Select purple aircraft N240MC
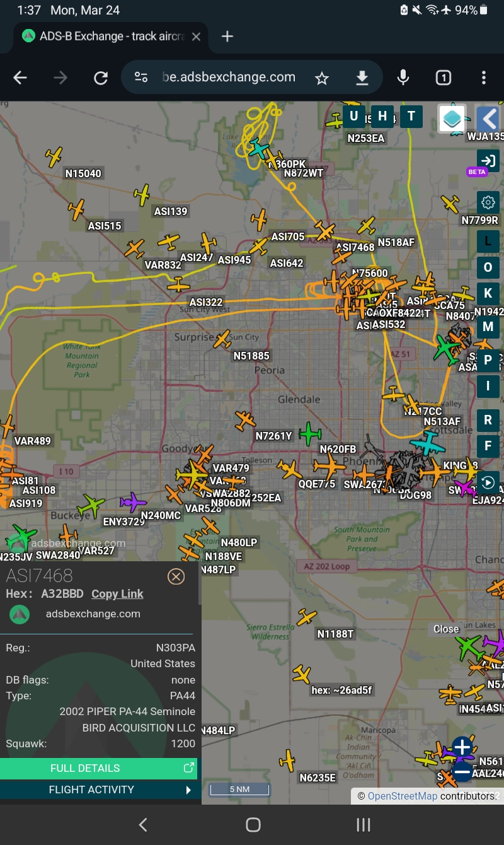The image size is (504, 845). click(133, 503)
